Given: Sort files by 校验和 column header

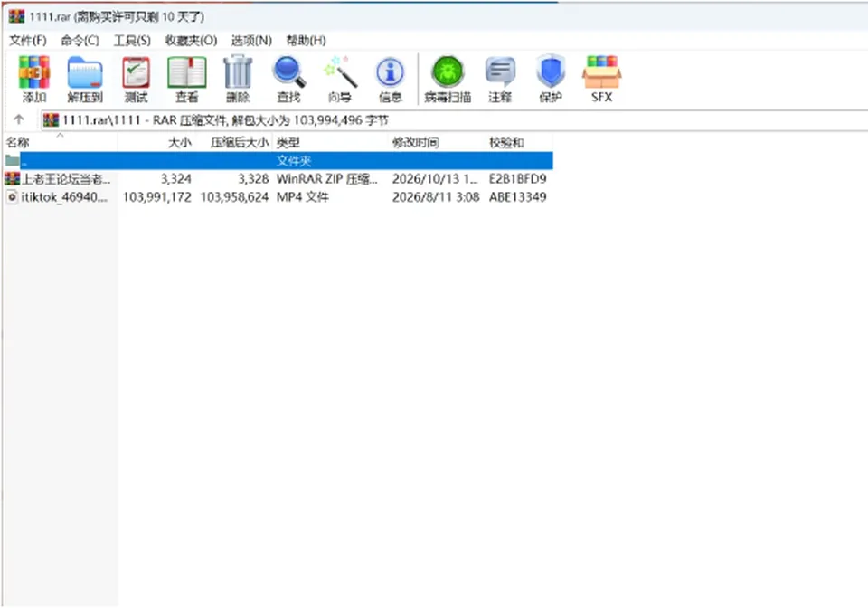Looking at the screenshot, I should (519, 142).
